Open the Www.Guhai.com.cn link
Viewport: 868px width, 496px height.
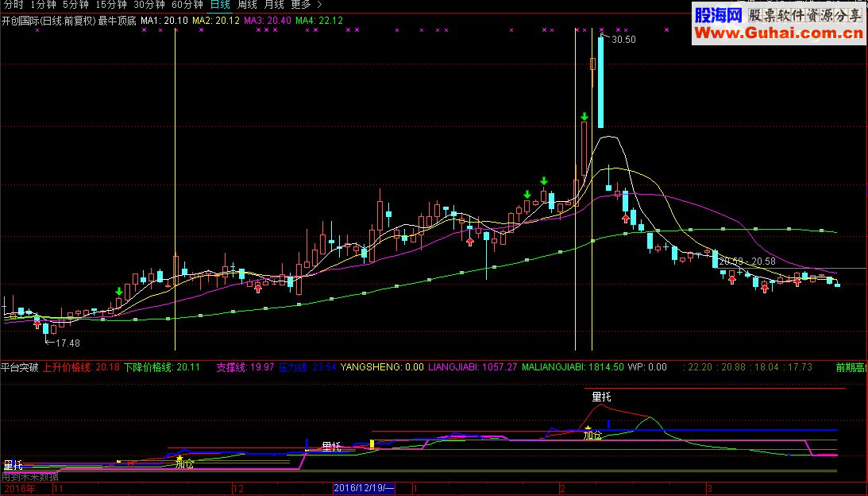[x=778, y=33]
